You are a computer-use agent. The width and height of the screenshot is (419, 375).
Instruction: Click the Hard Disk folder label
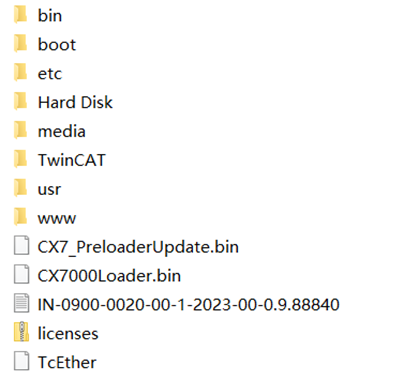click(x=75, y=102)
